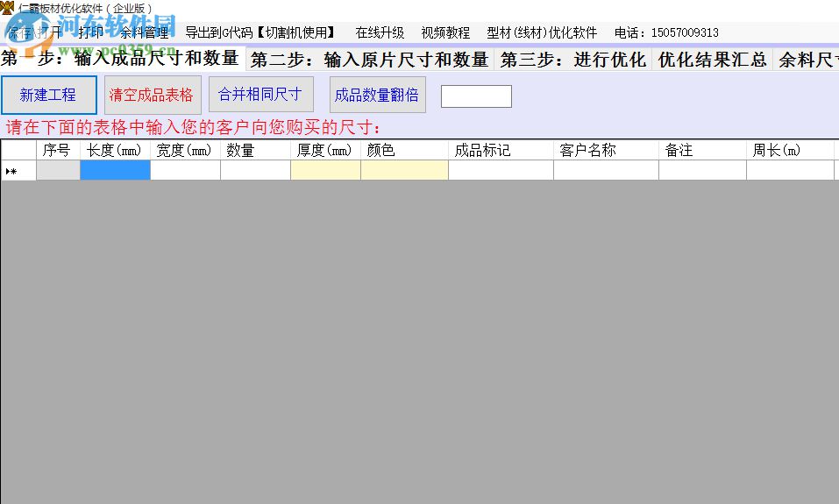Viewport: 839px width, 504px height.
Task: Click the empty 宽度 cell in new row
Action: [x=185, y=170]
